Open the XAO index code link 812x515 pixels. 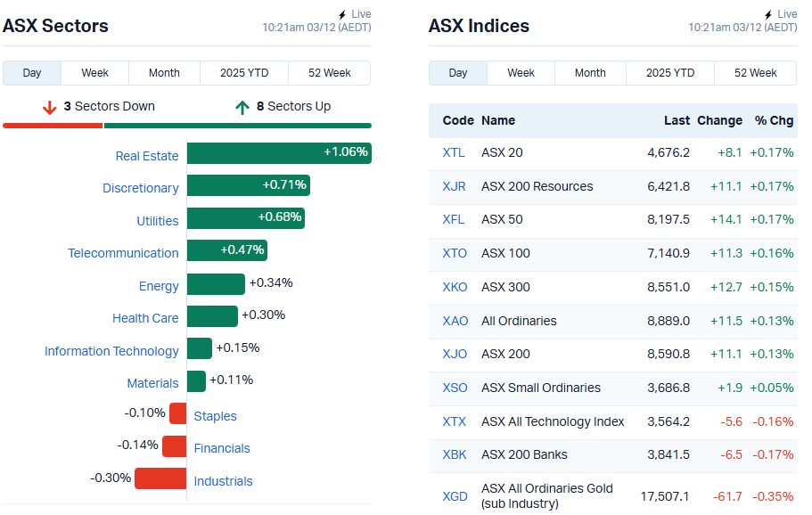455,321
